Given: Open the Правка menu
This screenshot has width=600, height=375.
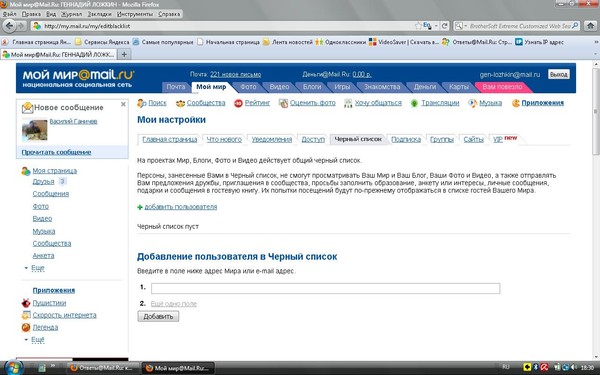Looking at the screenshot, I should coord(31,14).
